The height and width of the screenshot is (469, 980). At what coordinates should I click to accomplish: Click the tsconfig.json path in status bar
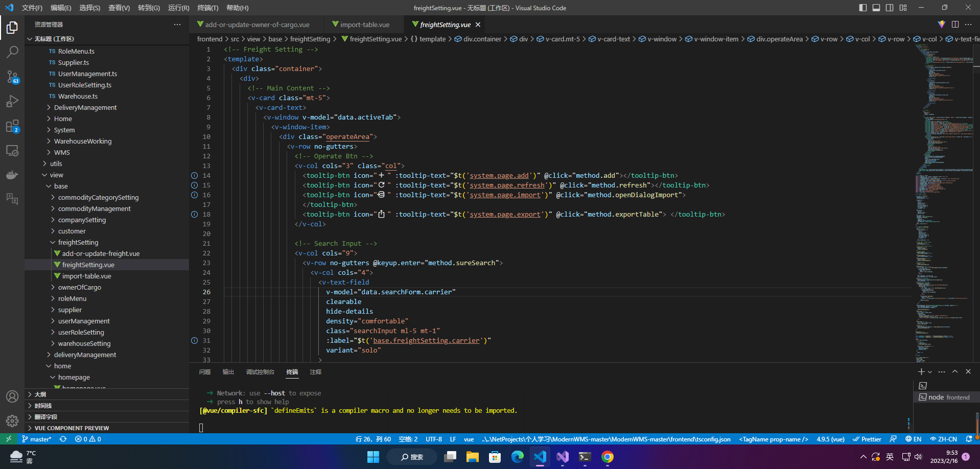click(606, 439)
